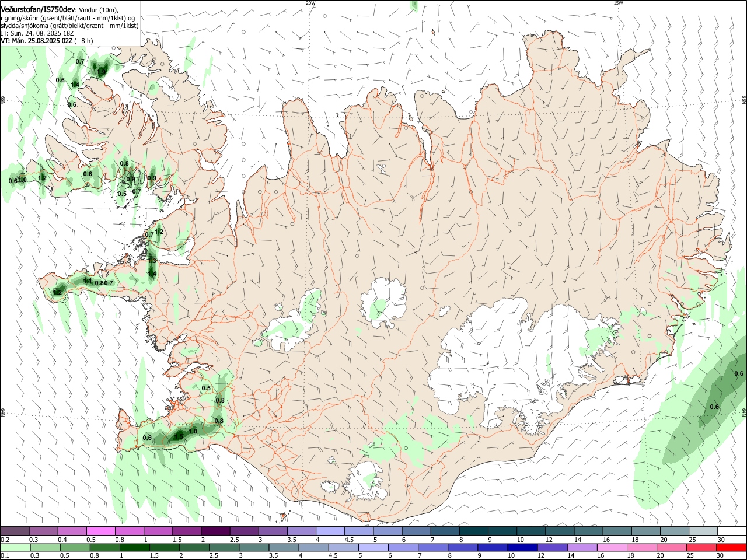747x560 pixels.
Task: Click the pale green 0.1–0.3 rain swatch
Action: point(15,548)
